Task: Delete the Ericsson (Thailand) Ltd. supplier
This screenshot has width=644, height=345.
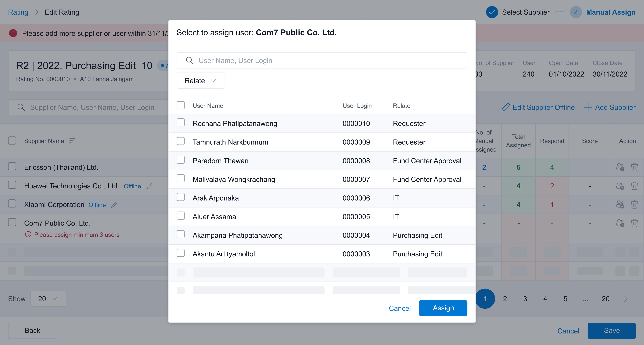Action: click(634, 167)
